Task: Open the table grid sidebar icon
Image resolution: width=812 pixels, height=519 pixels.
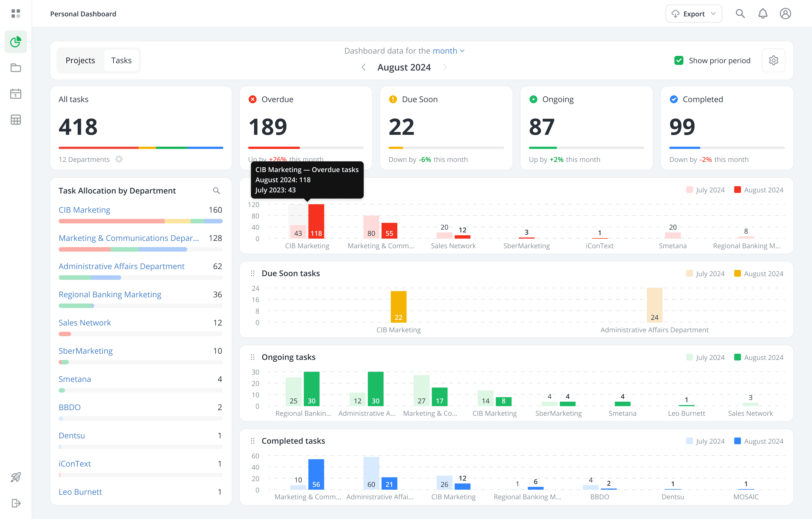Action: pos(16,120)
